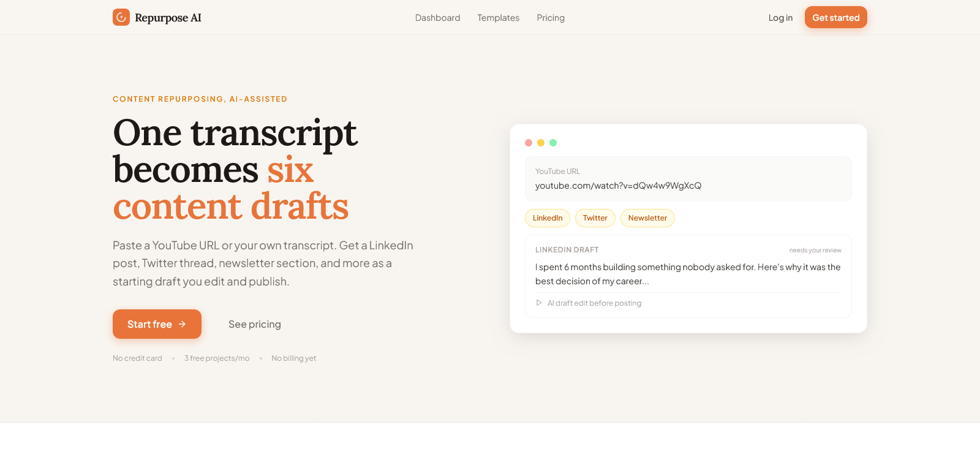Click the yellow dot in the preview window
The width and height of the screenshot is (980, 457).
pos(541,143)
